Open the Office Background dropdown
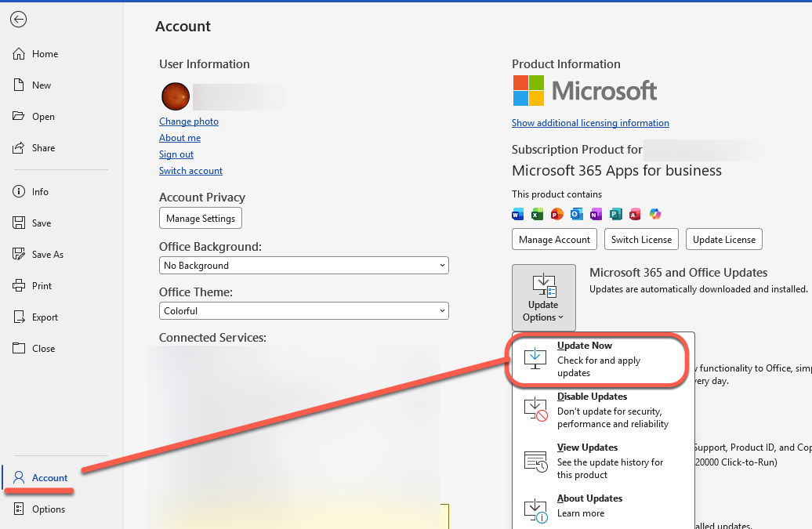The width and height of the screenshot is (812, 529). tap(304, 266)
